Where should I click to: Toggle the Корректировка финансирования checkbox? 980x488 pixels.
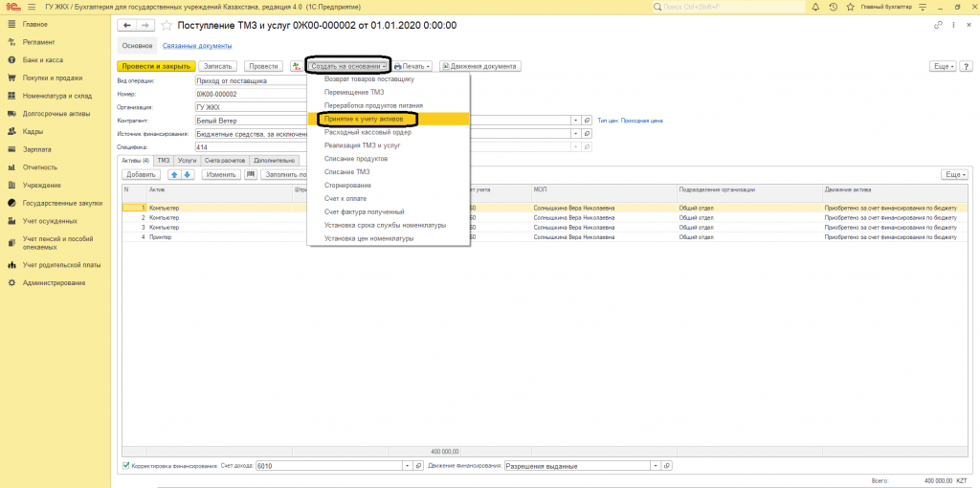pyautogui.click(x=126, y=466)
